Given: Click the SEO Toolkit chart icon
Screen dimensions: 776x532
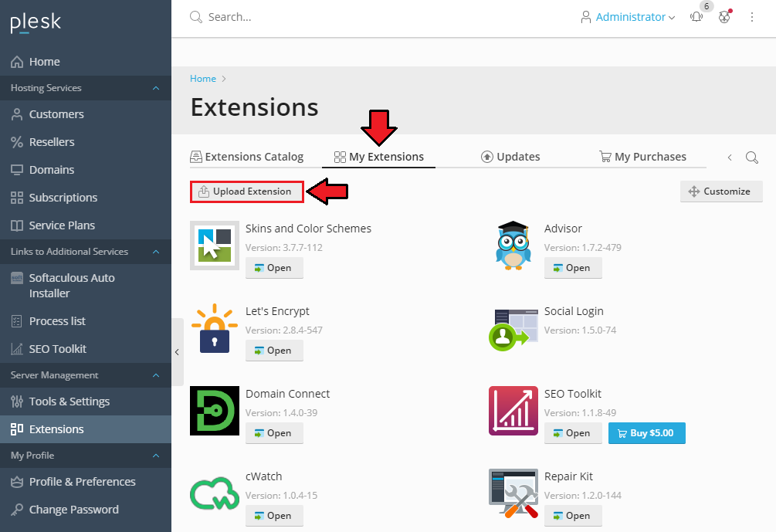Looking at the screenshot, I should tap(513, 411).
